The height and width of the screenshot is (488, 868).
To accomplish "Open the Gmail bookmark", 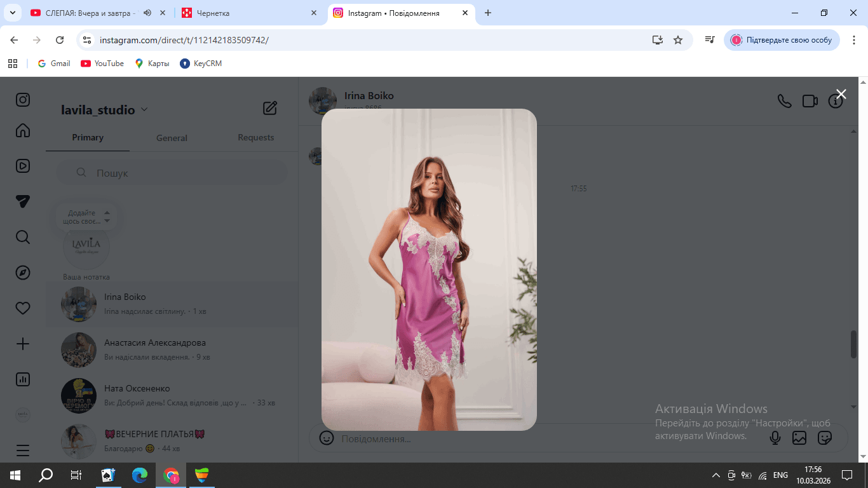I will pos(54,64).
